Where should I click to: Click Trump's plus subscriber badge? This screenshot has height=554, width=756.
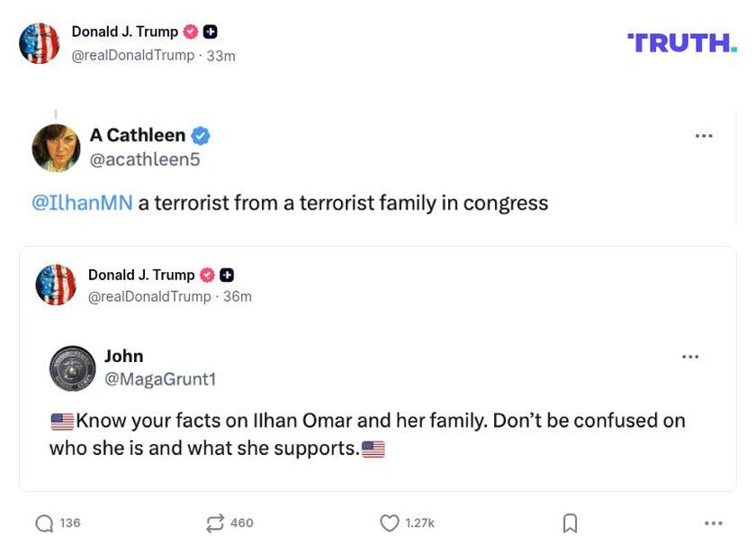click(x=210, y=31)
